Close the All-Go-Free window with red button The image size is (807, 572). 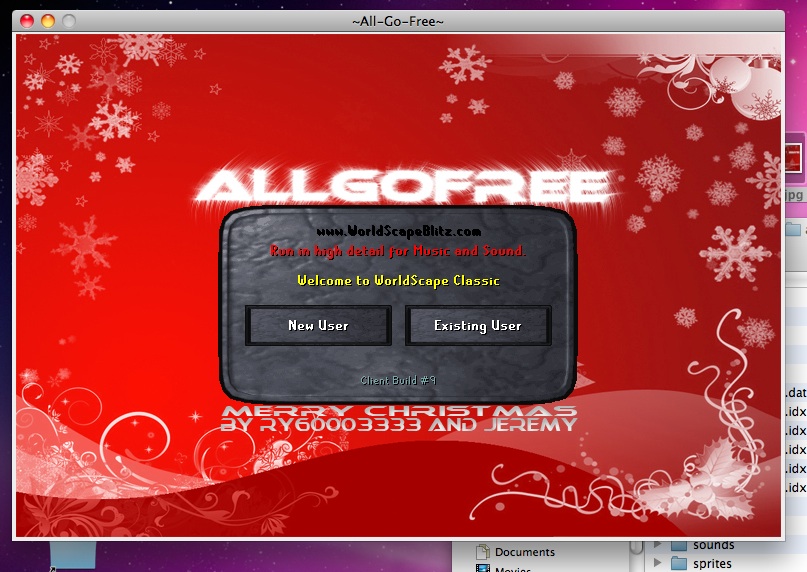(x=27, y=21)
